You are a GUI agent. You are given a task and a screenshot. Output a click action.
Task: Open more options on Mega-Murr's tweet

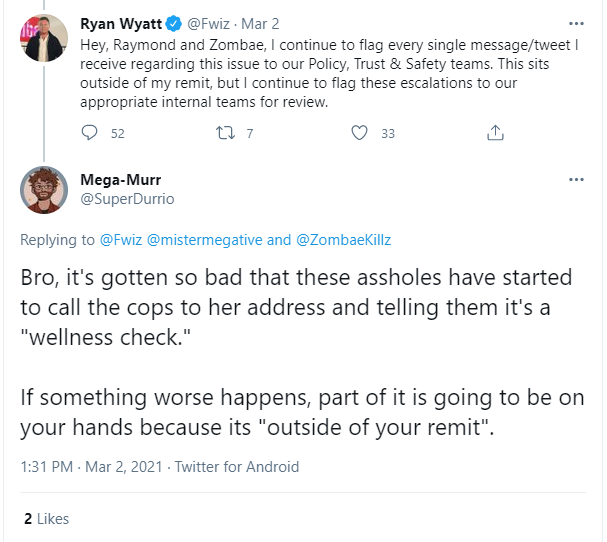pyautogui.click(x=575, y=180)
